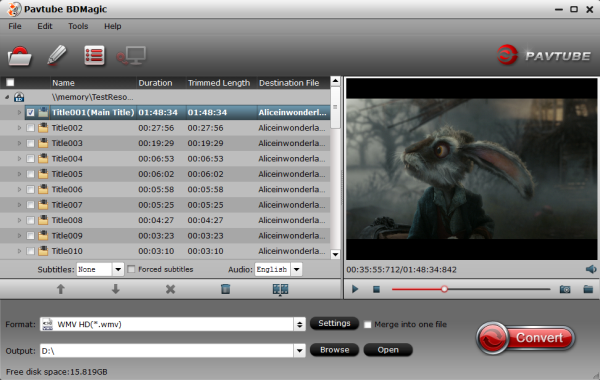The height and width of the screenshot is (380, 600).
Task: Open the Tools menu
Action: [x=78, y=26]
